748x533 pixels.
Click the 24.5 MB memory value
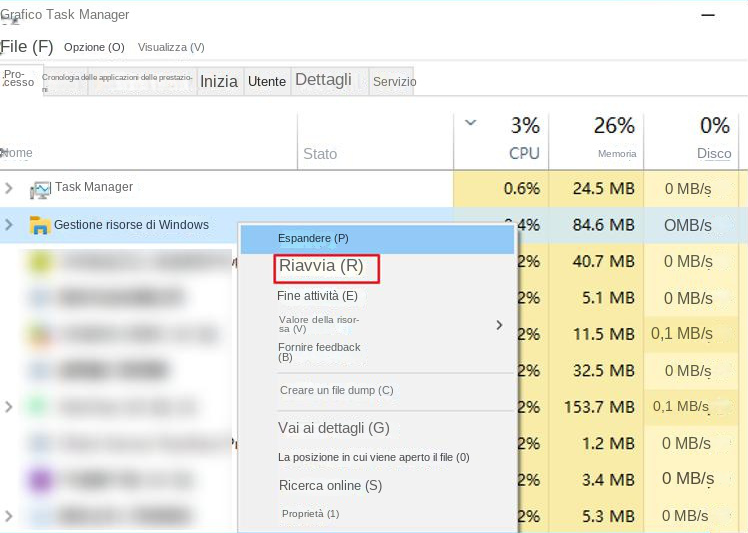[x=603, y=188]
